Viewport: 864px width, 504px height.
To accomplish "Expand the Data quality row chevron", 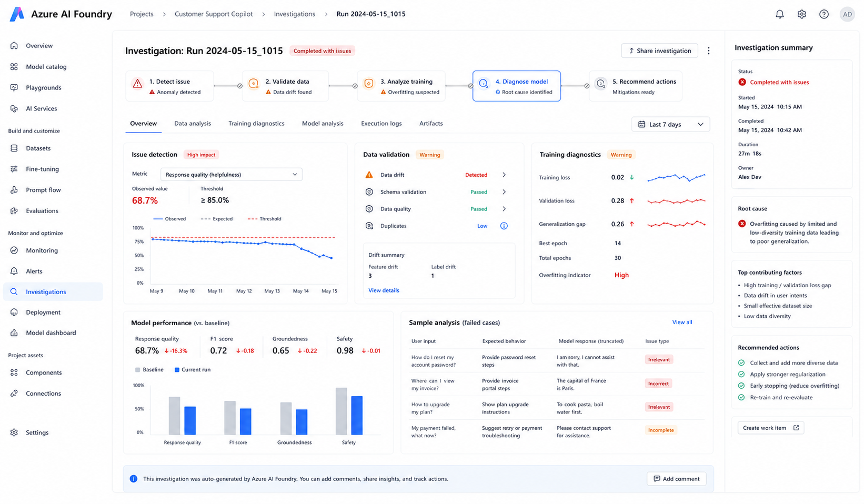I will 504,209.
